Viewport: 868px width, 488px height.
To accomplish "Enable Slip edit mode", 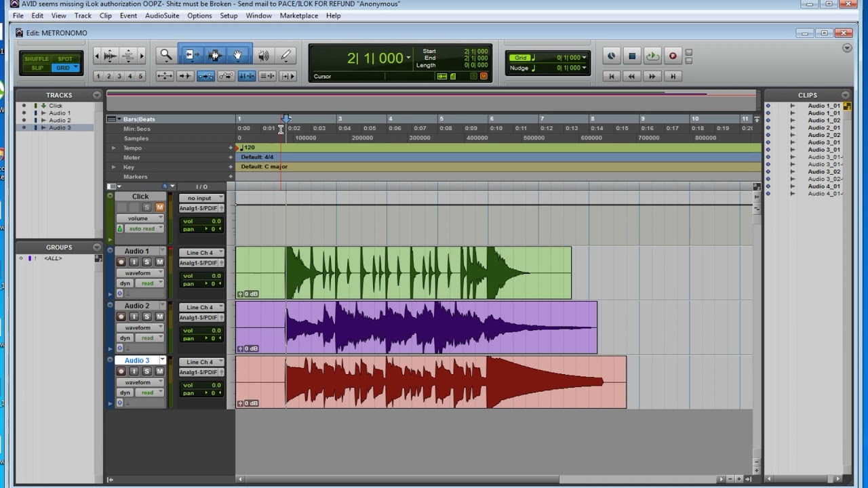I will [36, 68].
